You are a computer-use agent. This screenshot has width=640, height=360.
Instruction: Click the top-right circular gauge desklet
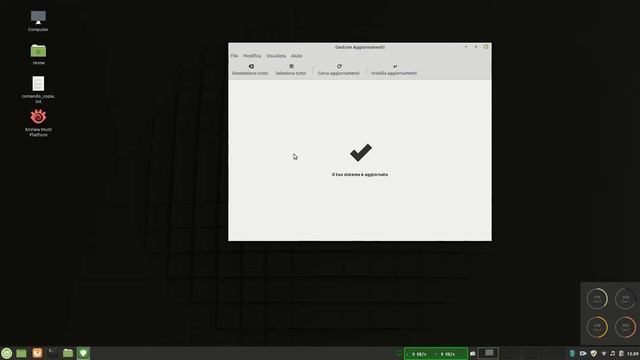click(x=625, y=299)
